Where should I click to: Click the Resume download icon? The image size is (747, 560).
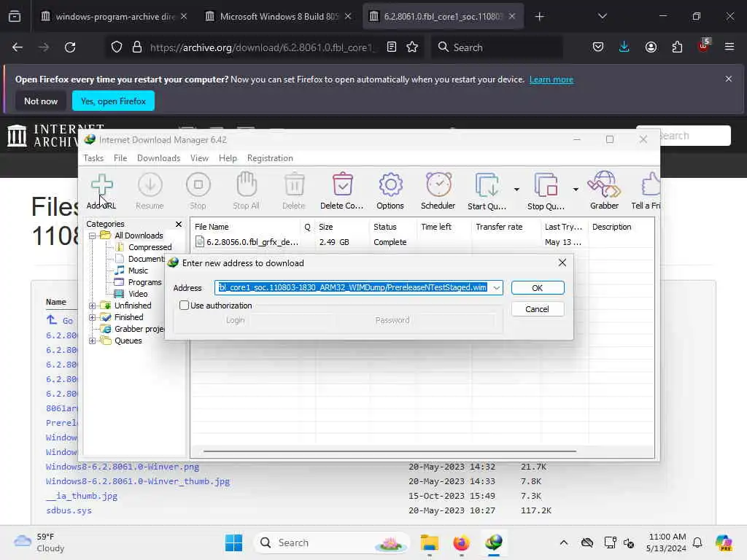tap(150, 191)
